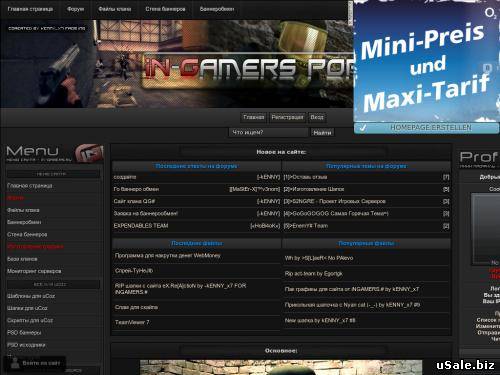Open file Программа для накрутки денег WebMoney
Viewport: 500px width, 375px height.
(x=167, y=256)
